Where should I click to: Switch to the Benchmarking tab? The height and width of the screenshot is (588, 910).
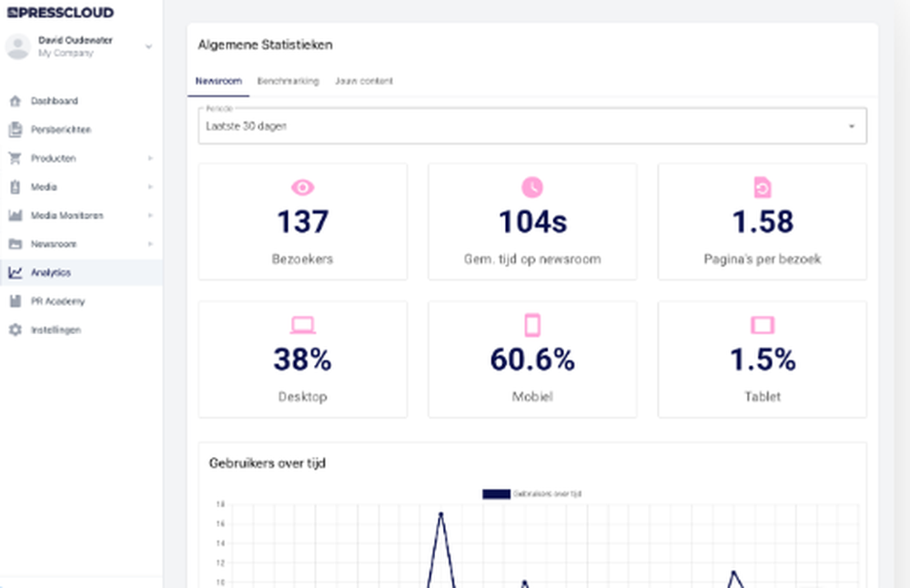coord(288,81)
